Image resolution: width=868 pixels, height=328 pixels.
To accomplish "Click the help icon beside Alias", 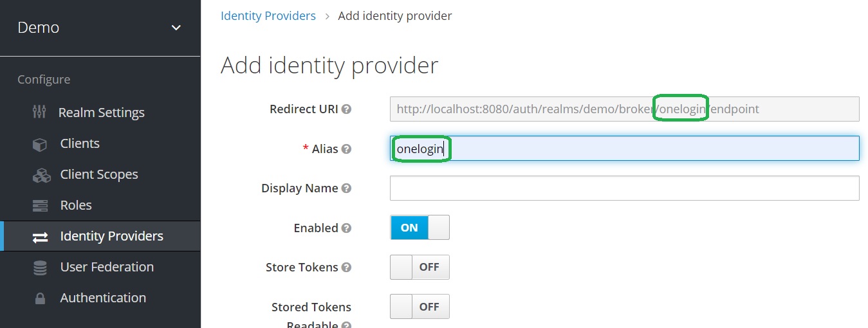I will (x=346, y=149).
